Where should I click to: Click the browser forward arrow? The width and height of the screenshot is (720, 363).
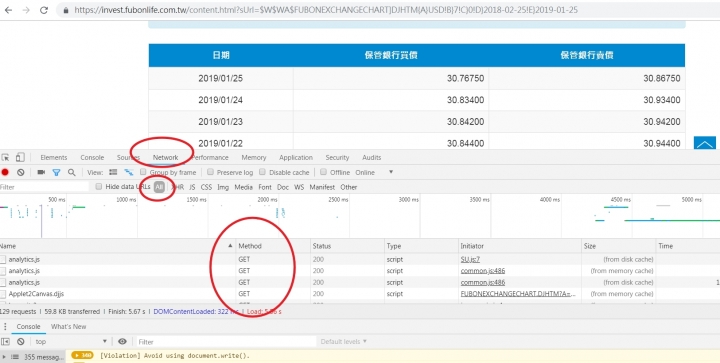(x=26, y=10)
